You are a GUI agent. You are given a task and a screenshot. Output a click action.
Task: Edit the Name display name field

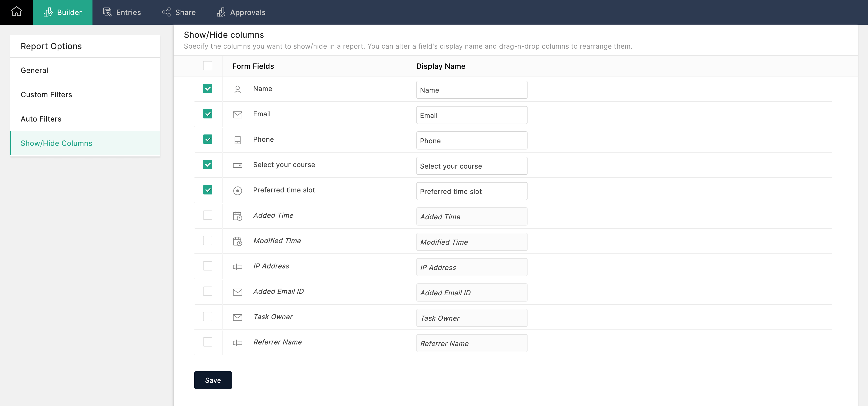tap(472, 90)
